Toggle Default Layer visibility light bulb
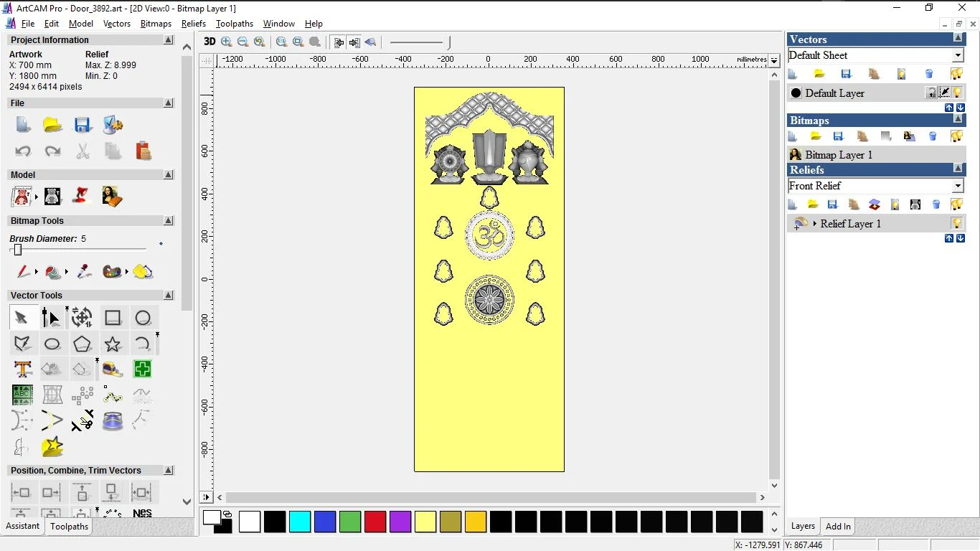This screenshot has height=551, width=980. (957, 93)
